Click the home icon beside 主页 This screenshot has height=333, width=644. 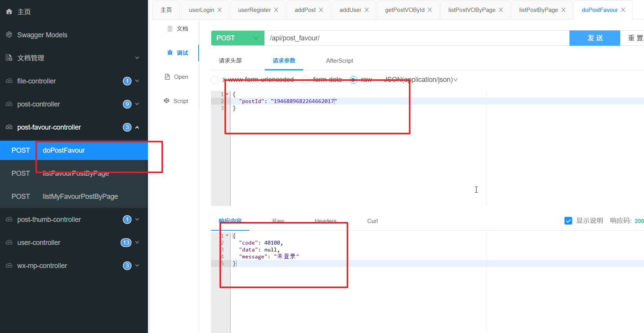pyautogui.click(x=9, y=12)
